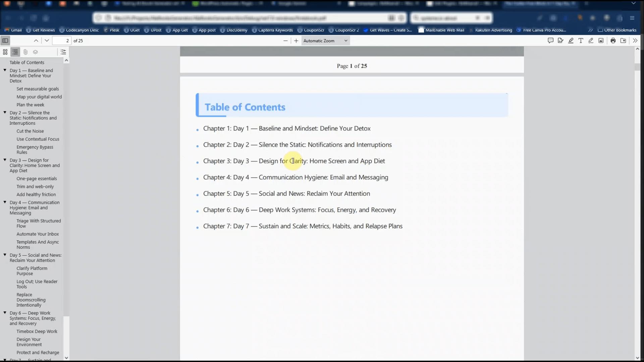The image size is (644, 362).
Task: Open the Automatic Zoom dropdown
Action: 325,41
